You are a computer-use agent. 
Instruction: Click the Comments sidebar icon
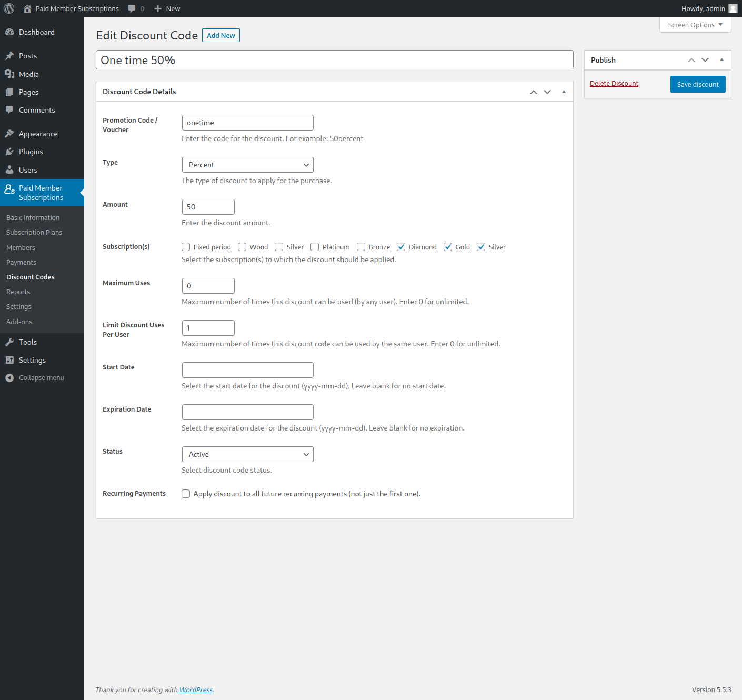9,110
